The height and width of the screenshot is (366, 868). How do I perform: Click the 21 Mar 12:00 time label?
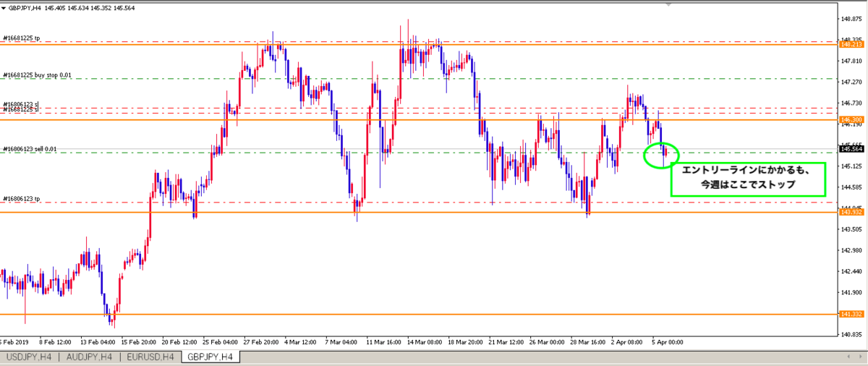[x=507, y=341]
